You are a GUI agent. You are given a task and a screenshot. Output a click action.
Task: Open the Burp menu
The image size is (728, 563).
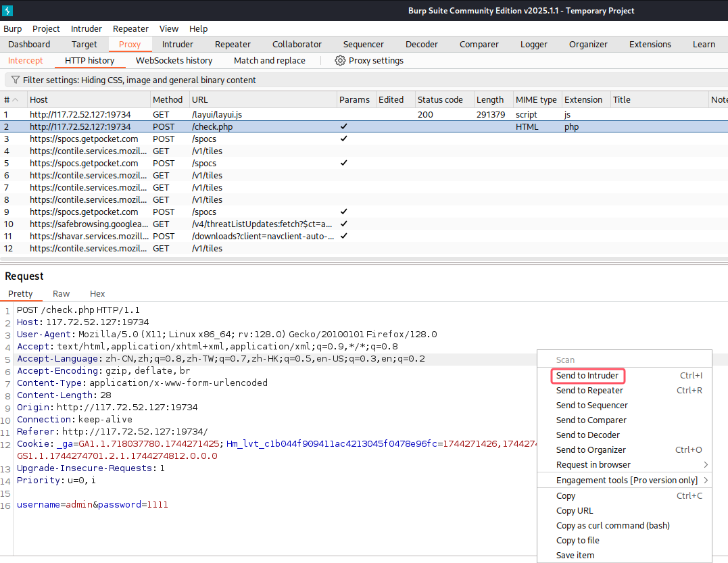click(x=13, y=29)
